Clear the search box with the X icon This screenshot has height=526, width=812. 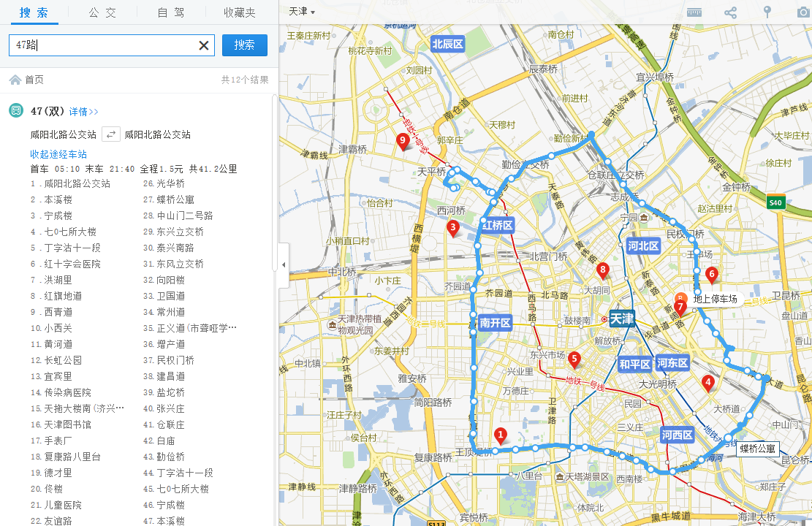pyautogui.click(x=204, y=45)
